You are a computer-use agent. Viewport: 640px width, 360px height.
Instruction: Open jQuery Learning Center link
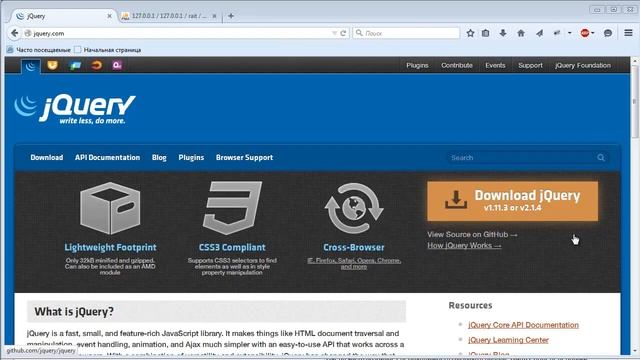click(508, 340)
